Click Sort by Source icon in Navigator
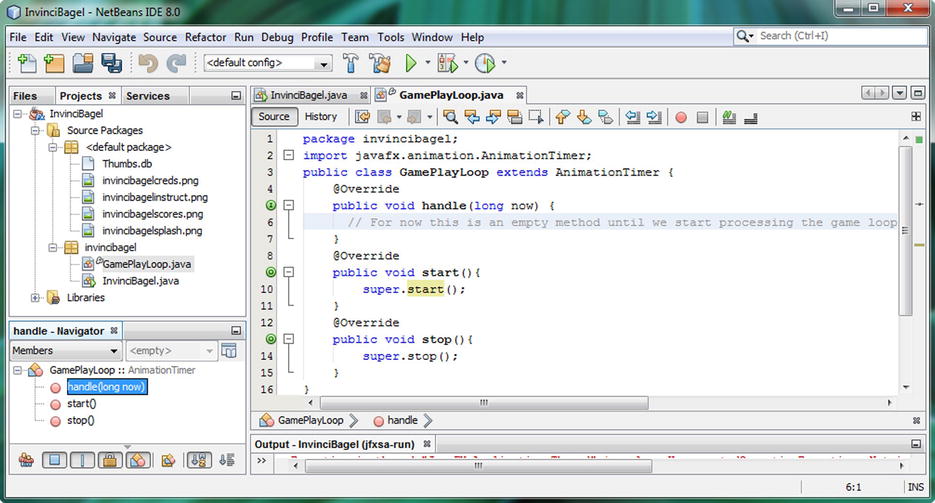 click(227, 459)
